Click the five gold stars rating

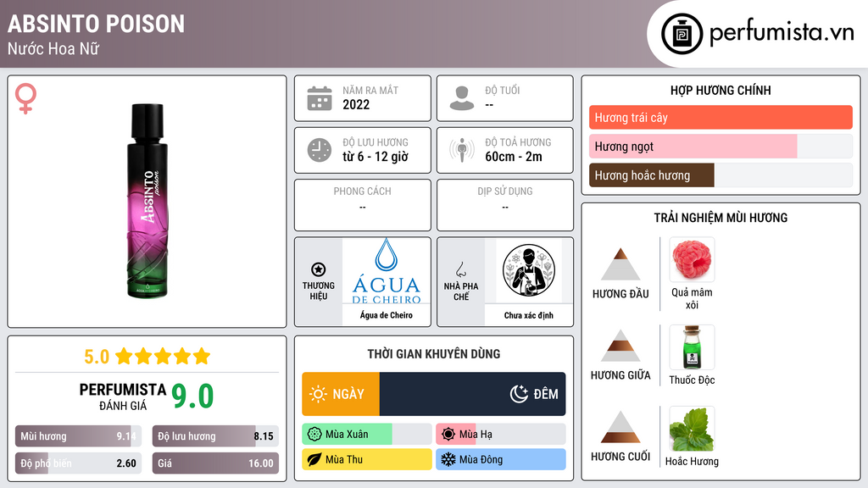click(x=163, y=357)
